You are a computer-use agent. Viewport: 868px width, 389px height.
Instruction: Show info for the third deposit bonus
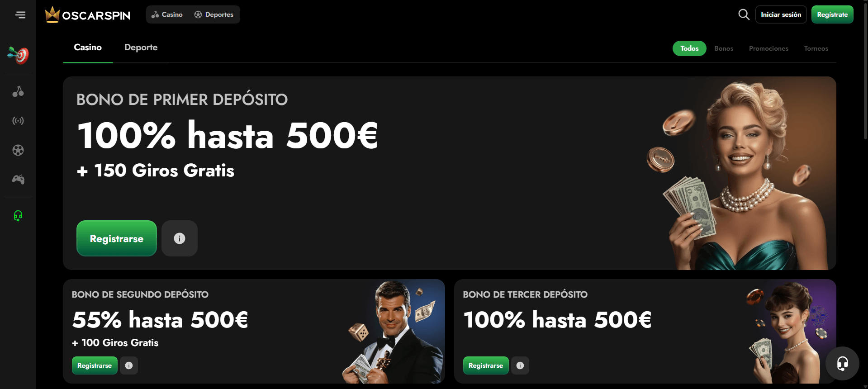point(520,365)
